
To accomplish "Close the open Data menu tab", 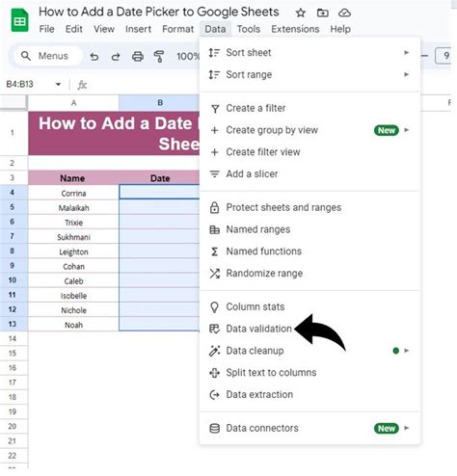I will [215, 29].
